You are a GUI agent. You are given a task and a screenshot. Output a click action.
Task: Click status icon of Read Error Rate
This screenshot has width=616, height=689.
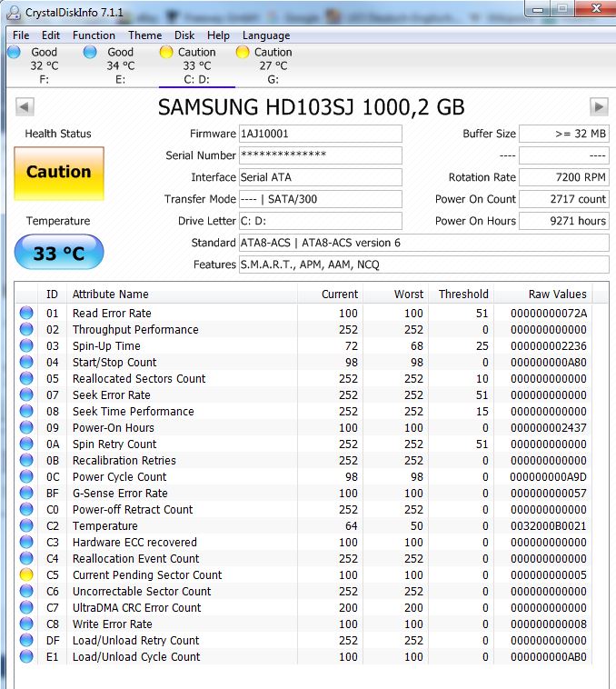pos(26,313)
